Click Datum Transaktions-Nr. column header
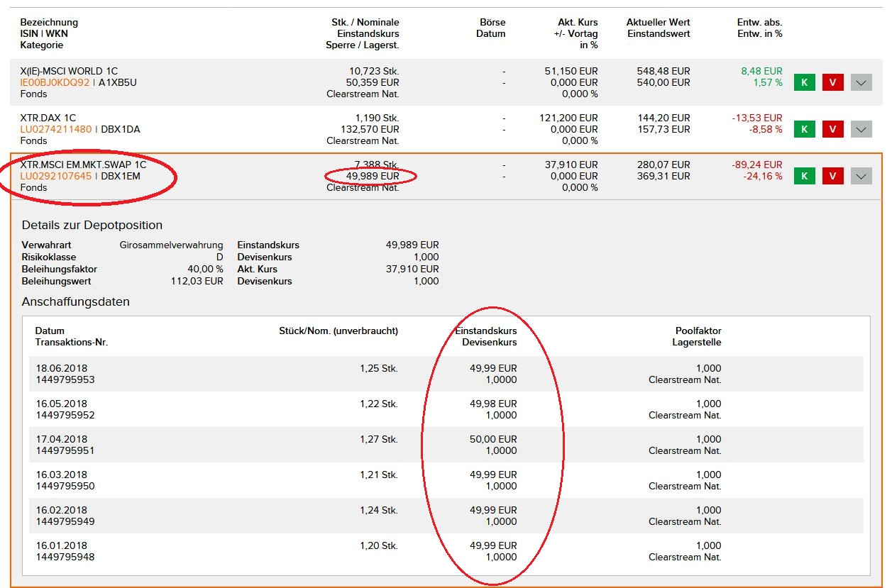892x588 pixels. pos(72,337)
